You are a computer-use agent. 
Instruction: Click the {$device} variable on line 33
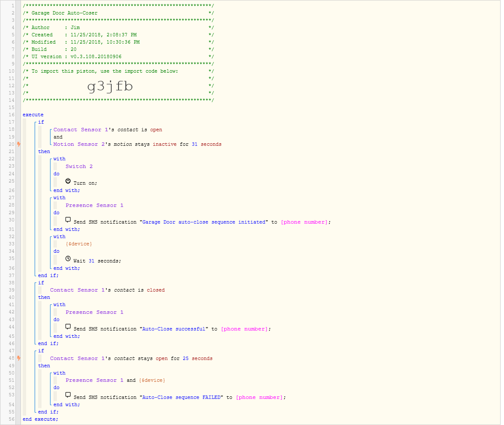point(79,244)
